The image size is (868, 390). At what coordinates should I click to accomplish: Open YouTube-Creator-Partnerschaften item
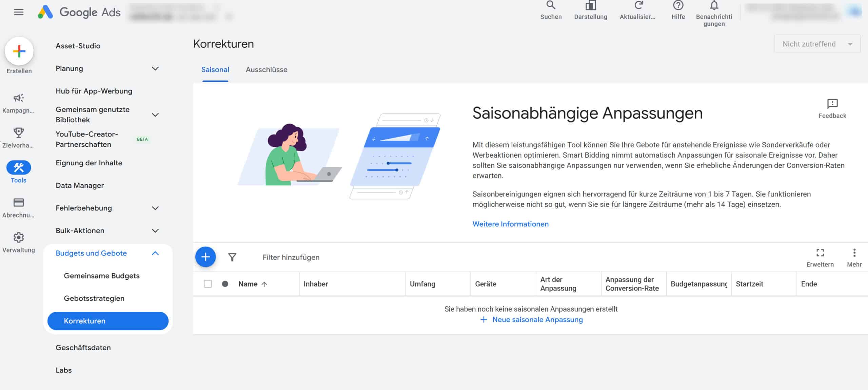coord(87,139)
